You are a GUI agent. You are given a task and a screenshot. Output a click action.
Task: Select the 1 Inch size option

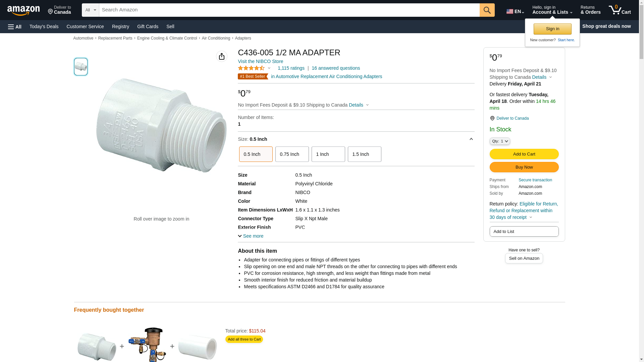[x=328, y=154]
